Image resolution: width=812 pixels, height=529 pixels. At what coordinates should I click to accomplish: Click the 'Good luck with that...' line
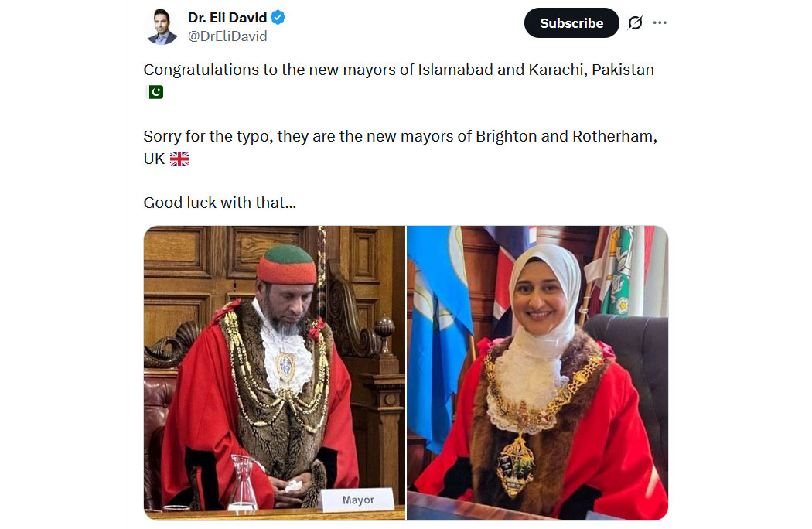click(x=220, y=203)
